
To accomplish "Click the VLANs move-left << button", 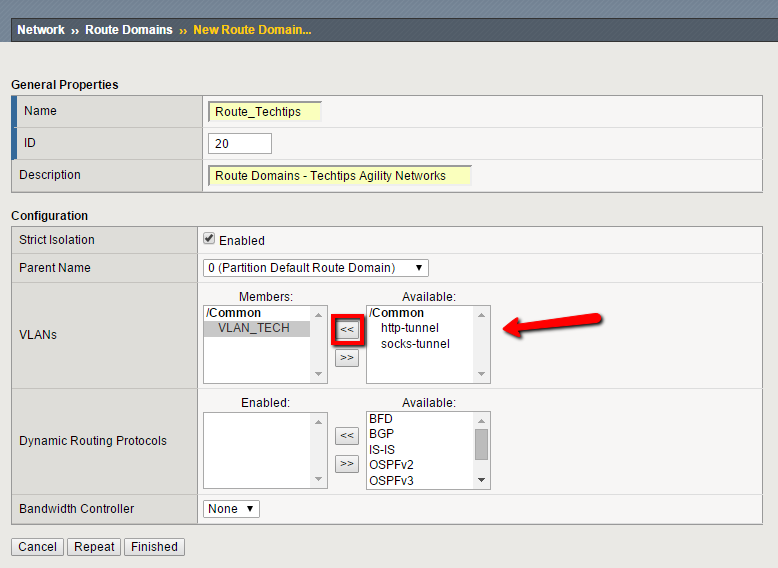I will click(347, 329).
